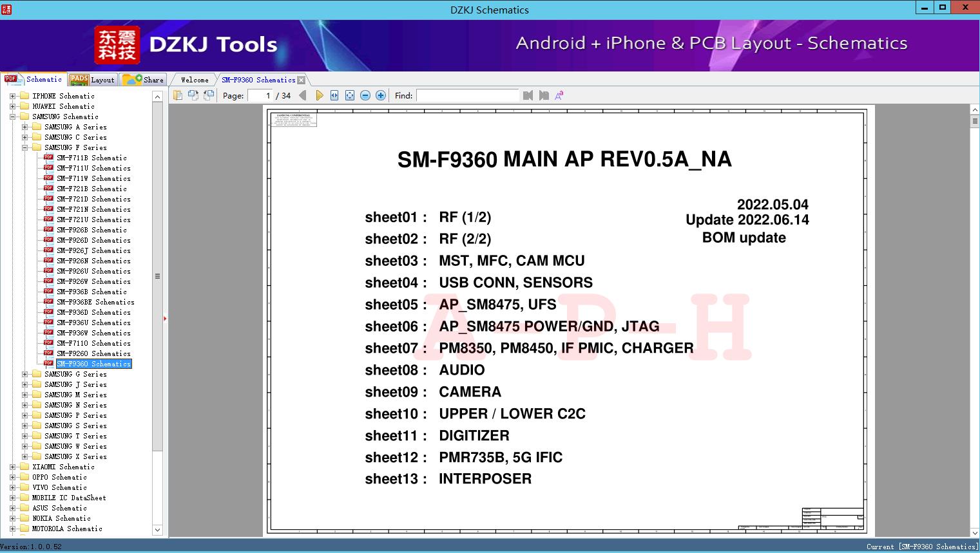Click the PDF icon beside SM-F7110 Schematics
The width and height of the screenshot is (980, 553).
tap(48, 343)
